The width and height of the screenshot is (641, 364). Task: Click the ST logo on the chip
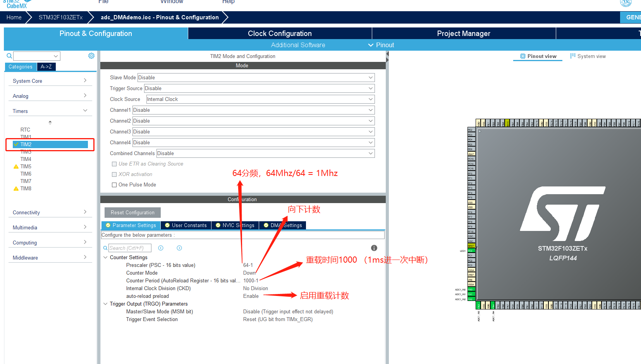coord(563,213)
